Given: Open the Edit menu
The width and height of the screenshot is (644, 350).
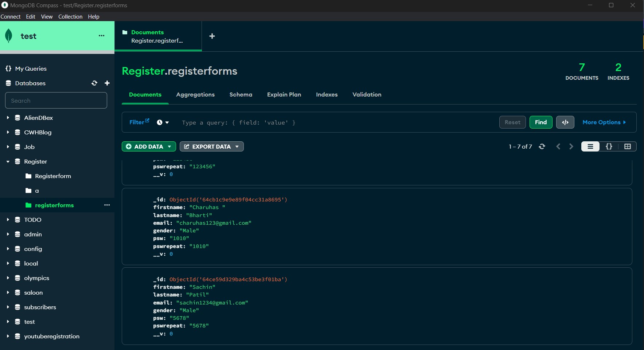Looking at the screenshot, I should tap(31, 17).
